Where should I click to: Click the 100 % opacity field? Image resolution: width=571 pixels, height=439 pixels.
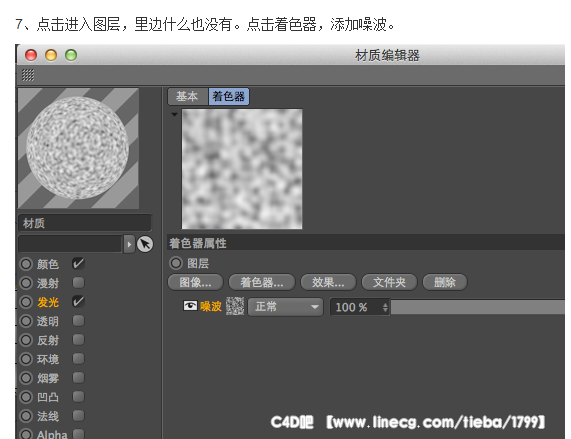[x=356, y=307]
